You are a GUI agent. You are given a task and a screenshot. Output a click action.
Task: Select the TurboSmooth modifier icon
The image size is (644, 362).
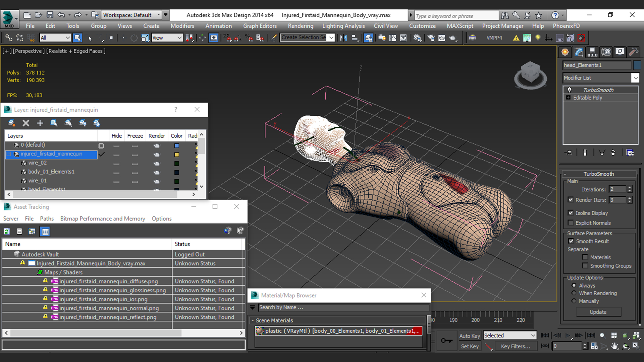pos(569,90)
